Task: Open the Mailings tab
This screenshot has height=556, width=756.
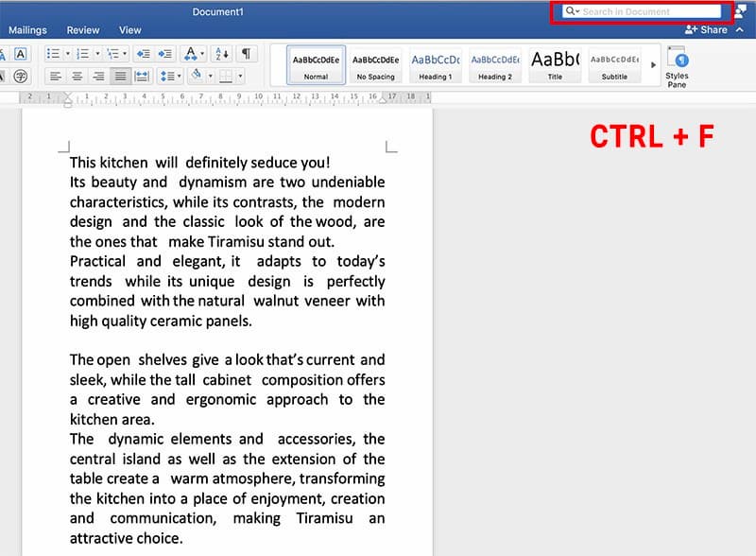Action: pos(27,30)
